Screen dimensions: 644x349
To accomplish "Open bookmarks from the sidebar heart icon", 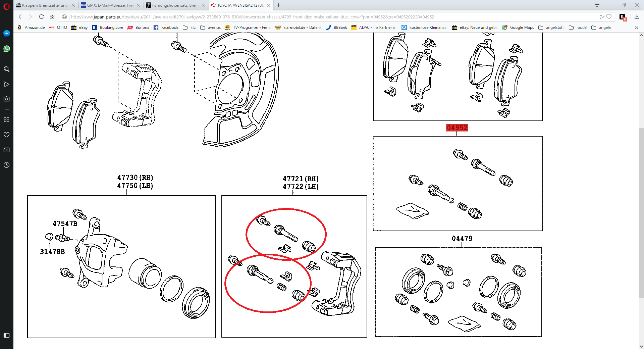I will coord(6,135).
